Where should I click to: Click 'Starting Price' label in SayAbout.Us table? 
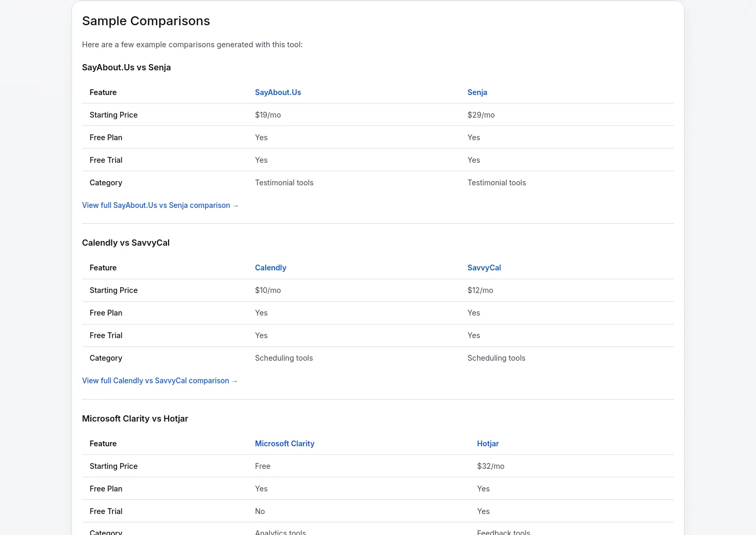click(113, 115)
